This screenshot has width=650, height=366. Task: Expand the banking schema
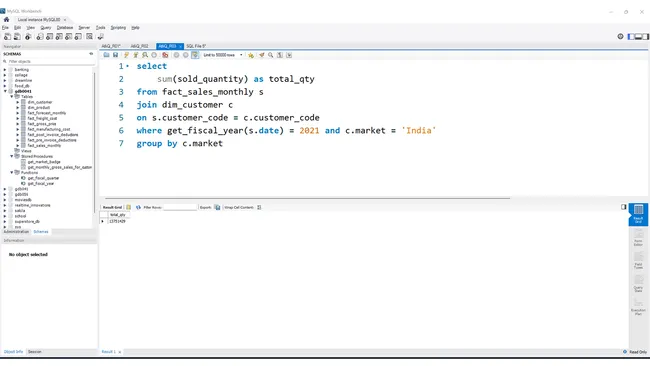pyautogui.click(x=5, y=70)
